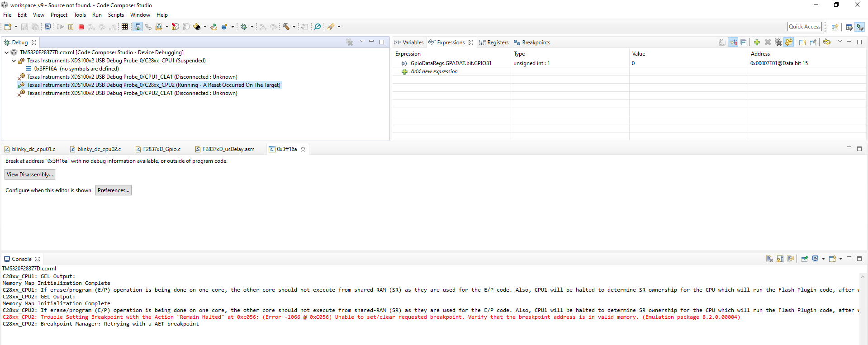Open the Debug view menu triangle
This screenshot has height=345, width=868.
pyautogui.click(x=362, y=42)
